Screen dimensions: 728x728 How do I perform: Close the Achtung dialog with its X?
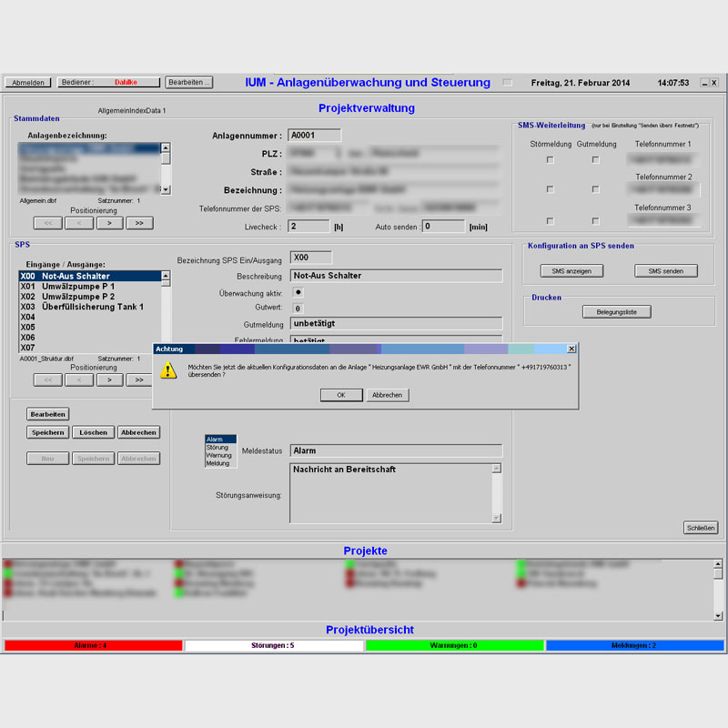click(571, 349)
